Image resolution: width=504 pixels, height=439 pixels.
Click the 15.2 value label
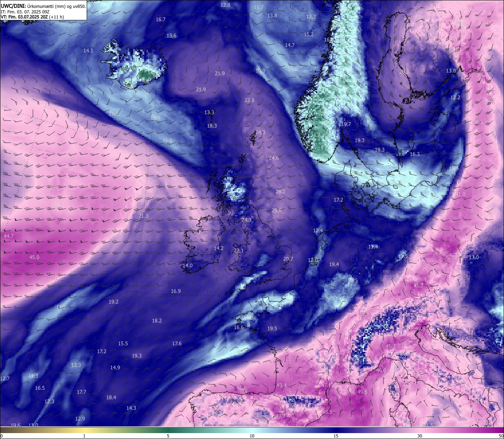309,34
